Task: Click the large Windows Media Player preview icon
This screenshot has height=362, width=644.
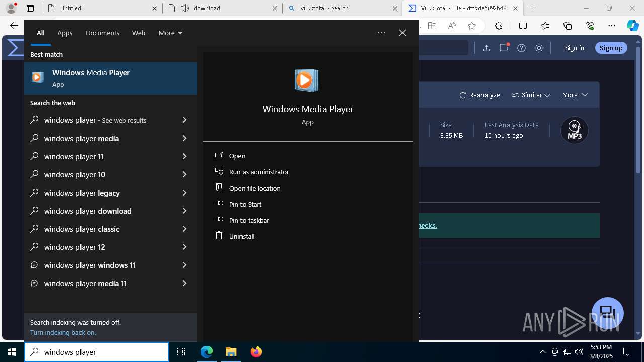Action: coord(307,80)
